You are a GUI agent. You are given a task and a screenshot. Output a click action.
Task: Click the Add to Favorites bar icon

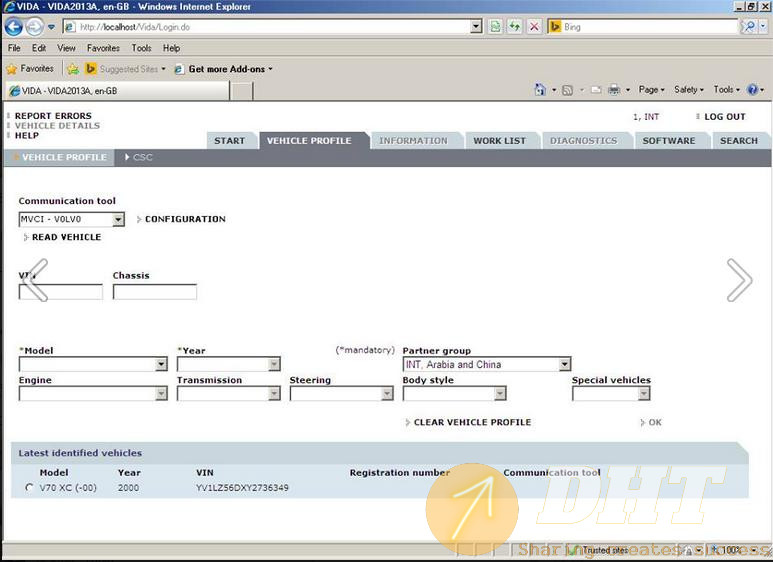(x=73, y=69)
